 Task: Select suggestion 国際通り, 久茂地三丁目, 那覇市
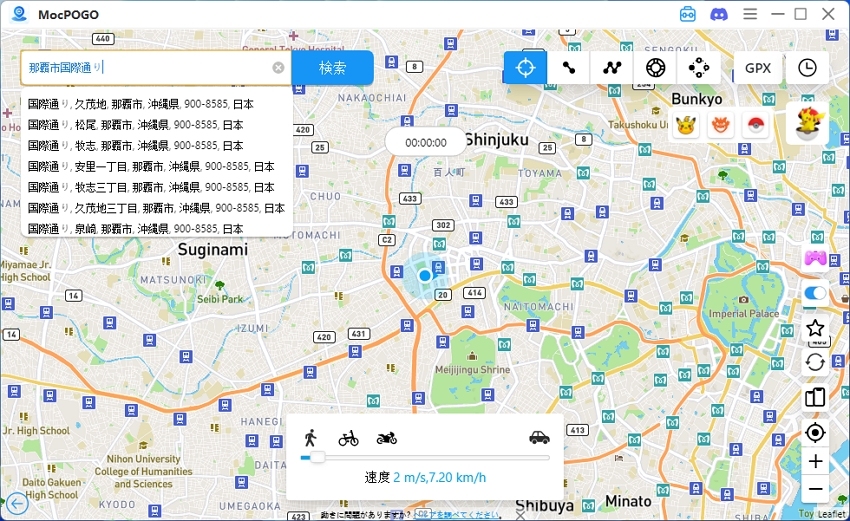(x=157, y=208)
